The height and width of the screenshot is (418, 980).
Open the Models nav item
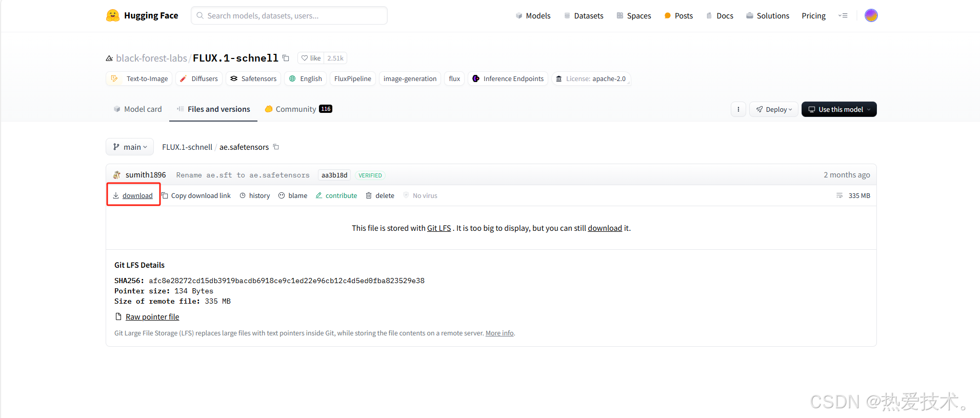pos(533,16)
